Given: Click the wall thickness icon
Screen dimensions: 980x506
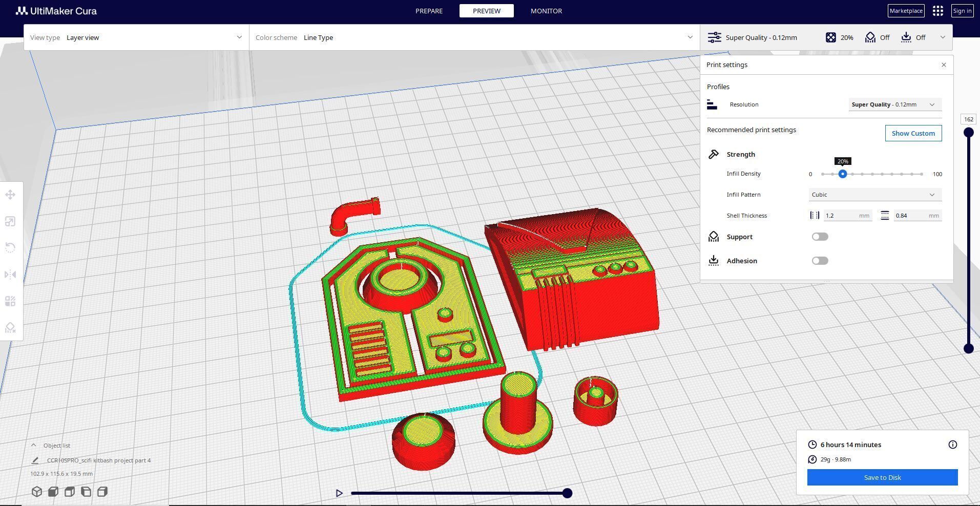Looking at the screenshot, I should click(x=815, y=216).
